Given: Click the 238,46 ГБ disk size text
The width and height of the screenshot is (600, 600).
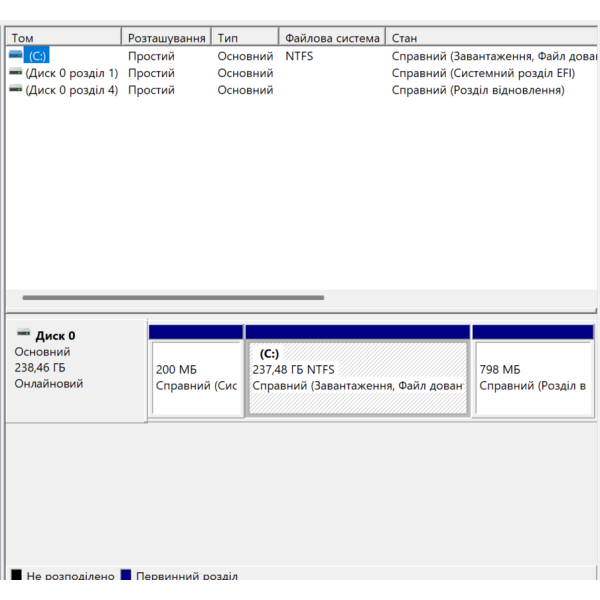Looking at the screenshot, I should click(40, 367).
